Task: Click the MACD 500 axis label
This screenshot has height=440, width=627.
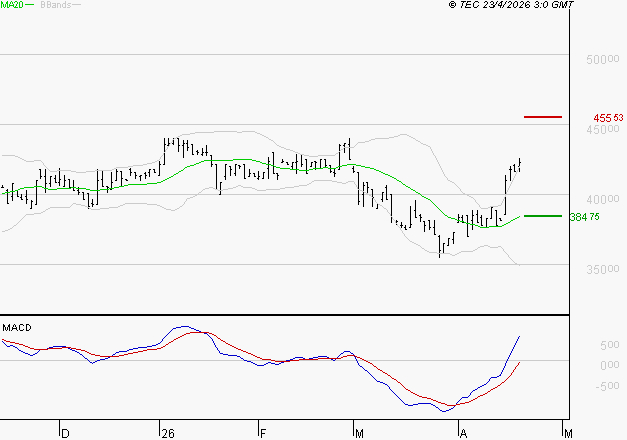Action: pyautogui.click(x=610, y=345)
